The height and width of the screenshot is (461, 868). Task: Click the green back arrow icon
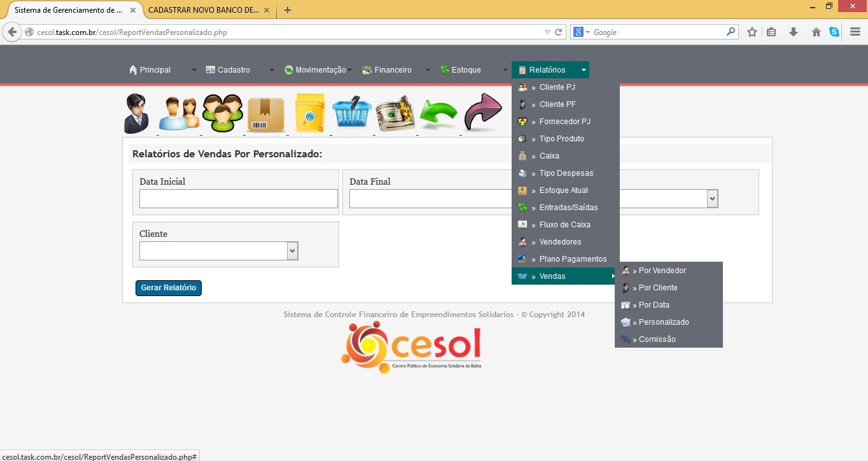(438, 115)
